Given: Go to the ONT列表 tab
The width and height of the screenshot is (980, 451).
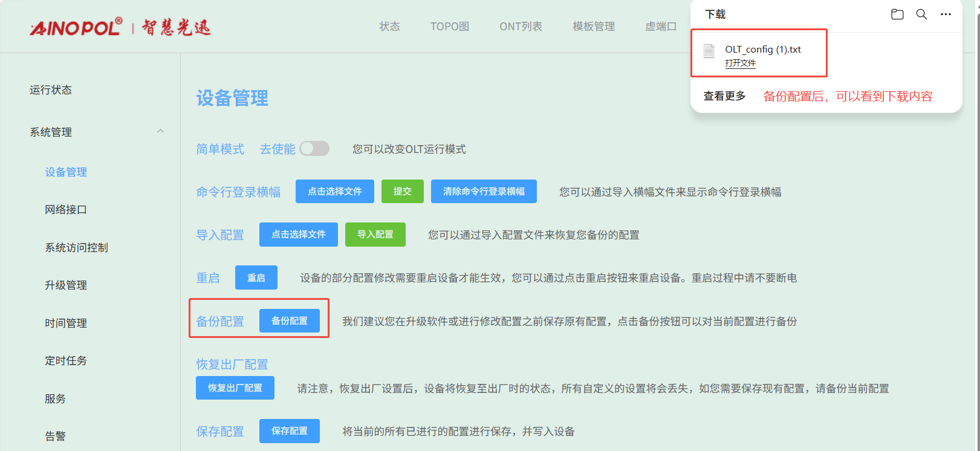Looking at the screenshot, I should [521, 27].
